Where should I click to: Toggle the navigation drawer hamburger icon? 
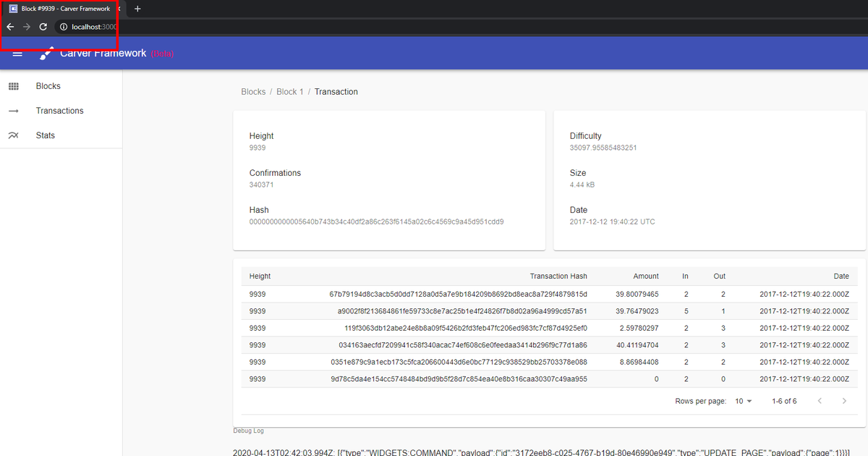point(17,53)
